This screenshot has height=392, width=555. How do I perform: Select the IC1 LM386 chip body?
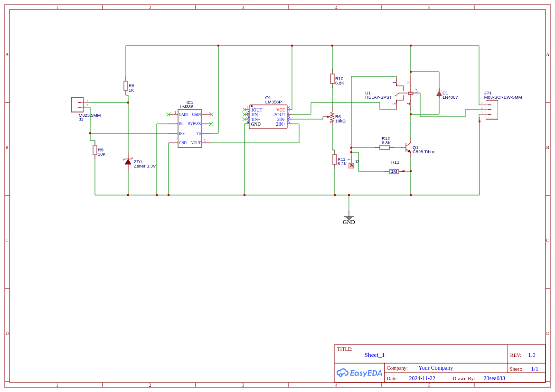coord(190,129)
